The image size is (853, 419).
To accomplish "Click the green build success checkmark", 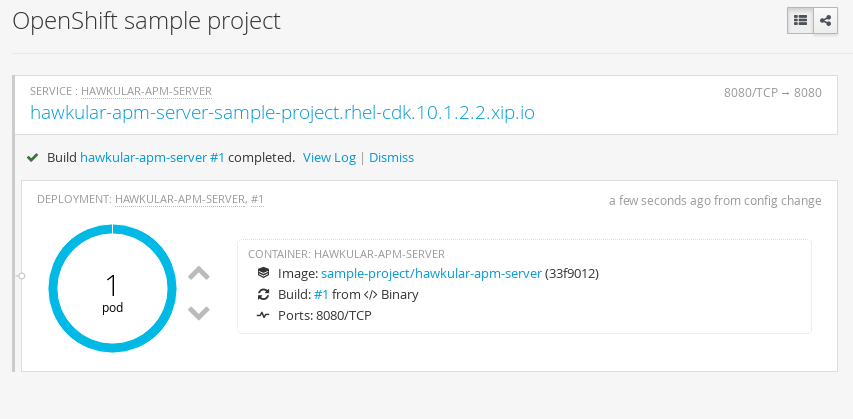I will 33,158.
